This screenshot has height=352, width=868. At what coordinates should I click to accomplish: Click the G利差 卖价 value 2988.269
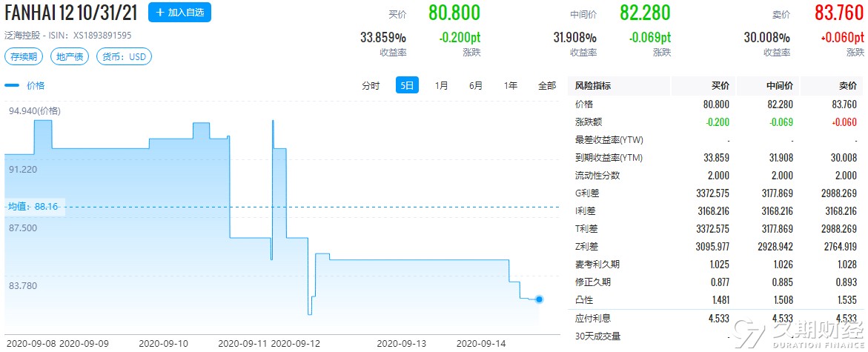(839, 193)
